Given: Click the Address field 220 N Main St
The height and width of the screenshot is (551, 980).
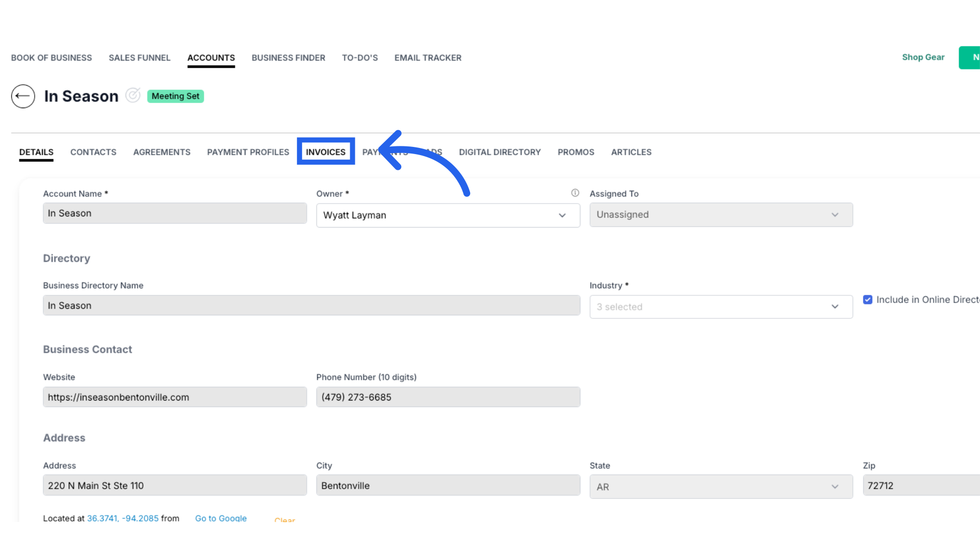Looking at the screenshot, I should (175, 485).
